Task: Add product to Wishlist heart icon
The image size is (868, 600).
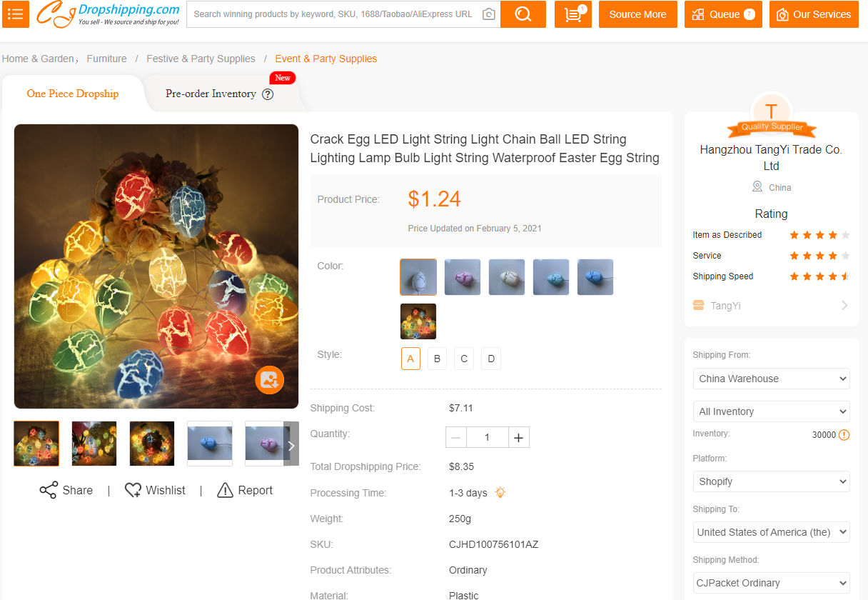Action: click(133, 490)
